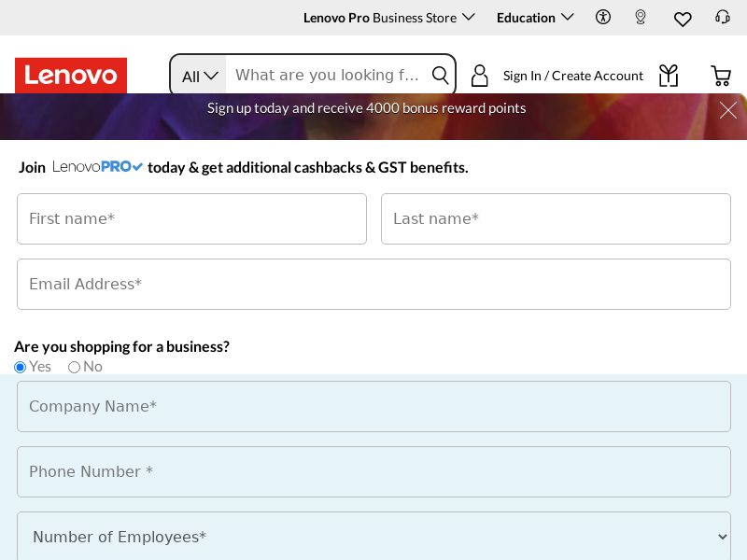
Task: Click the Last name field
Action: point(556,218)
